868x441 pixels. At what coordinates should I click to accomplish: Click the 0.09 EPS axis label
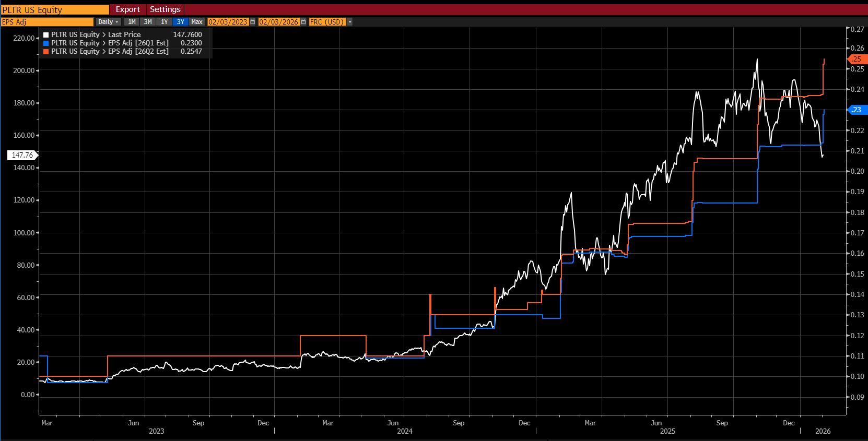click(x=857, y=397)
